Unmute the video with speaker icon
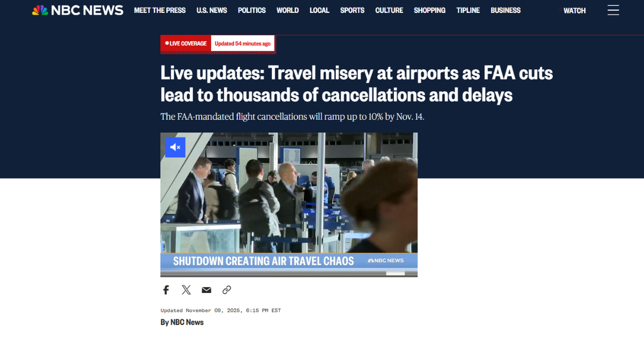 [x=175, y=147]
